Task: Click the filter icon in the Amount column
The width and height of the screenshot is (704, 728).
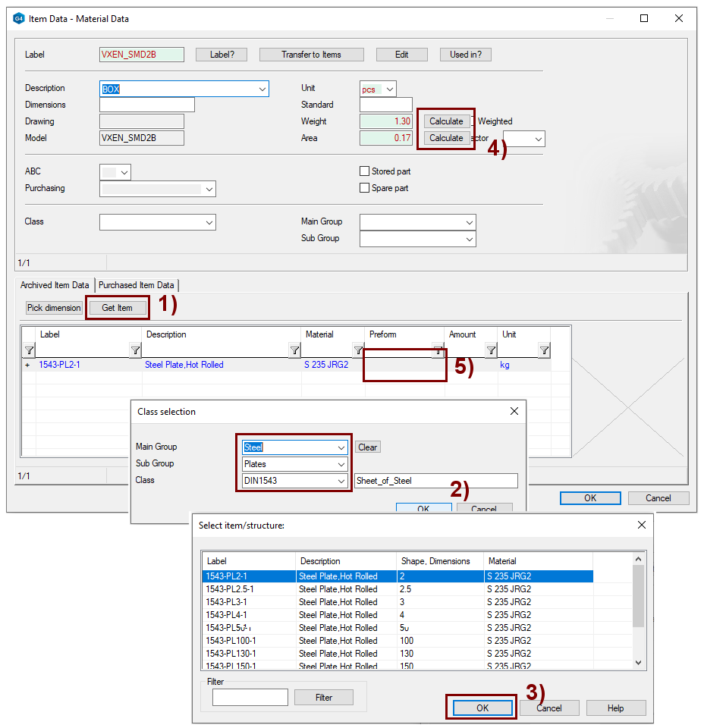Action: tap(491, 350)
